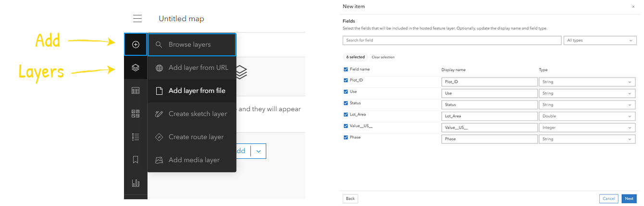Open the Layers panel icon

[x=136, y=67]
